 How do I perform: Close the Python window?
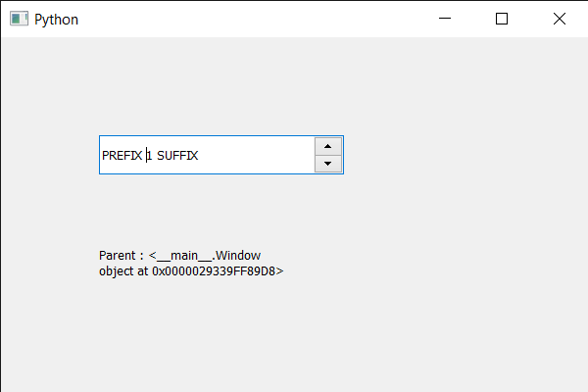tap(560, 19)
